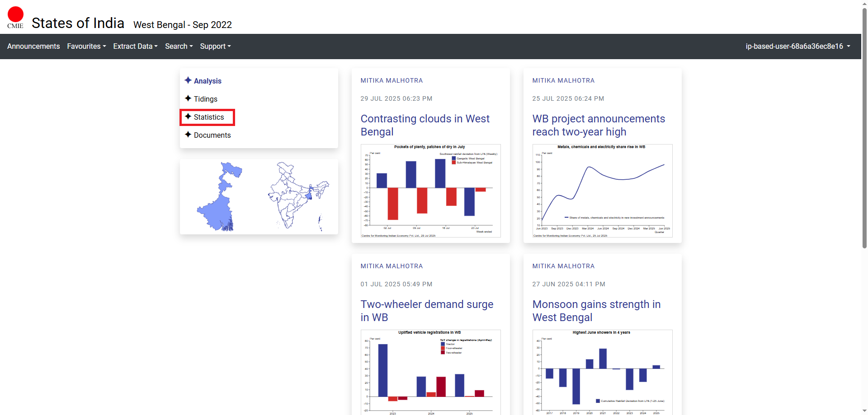This screenshot has width=868, height=415.
Task: Go to Announcements in the navbar
Action: [33, 47]
